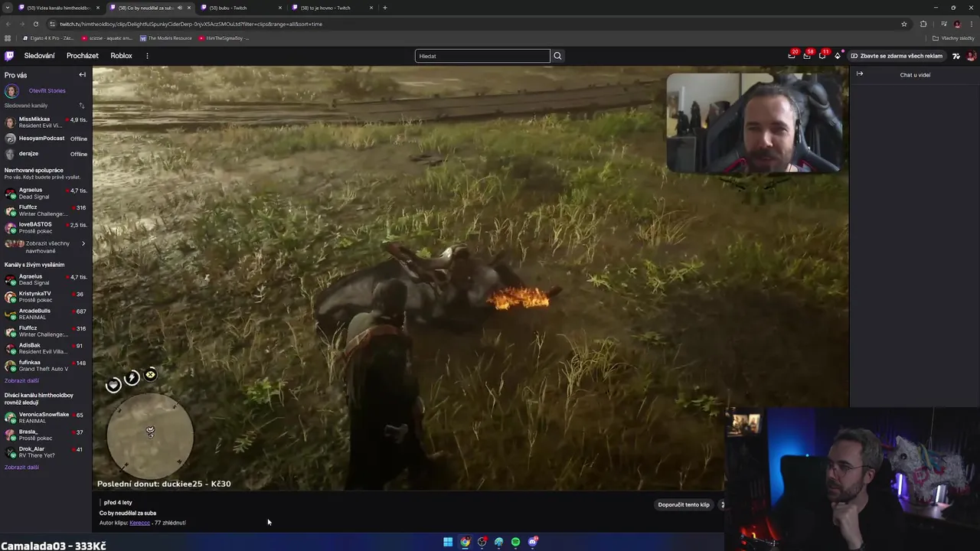This screenshot has height=551, width=980.
Task: Open the Twitch item badged 58
Action: point(807,55)
